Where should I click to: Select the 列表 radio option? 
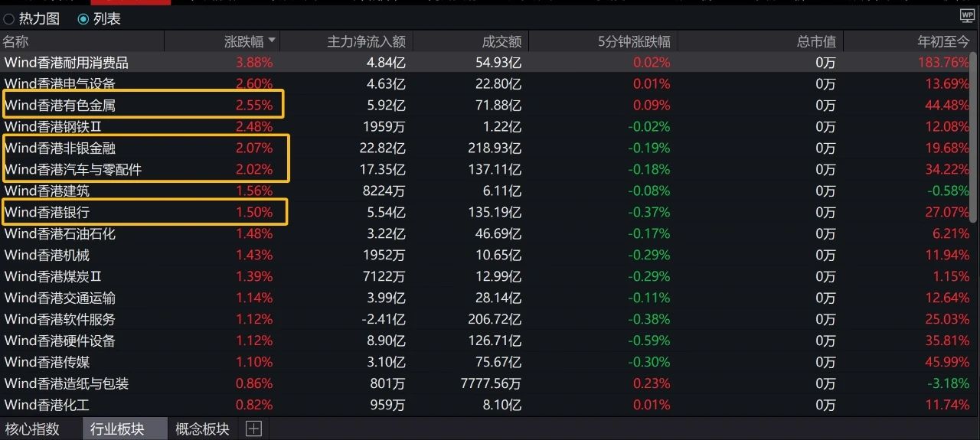[x=100, y=18]
